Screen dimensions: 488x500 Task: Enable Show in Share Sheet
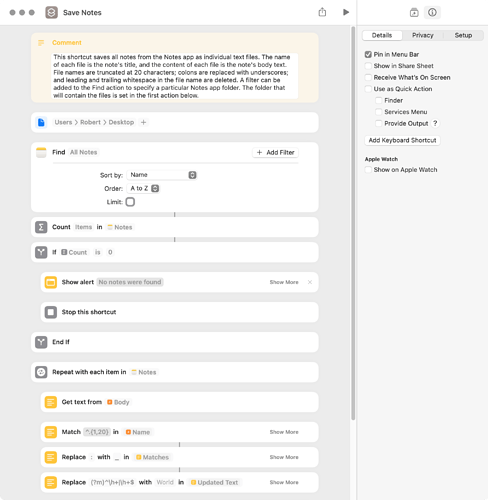(368, 66)
